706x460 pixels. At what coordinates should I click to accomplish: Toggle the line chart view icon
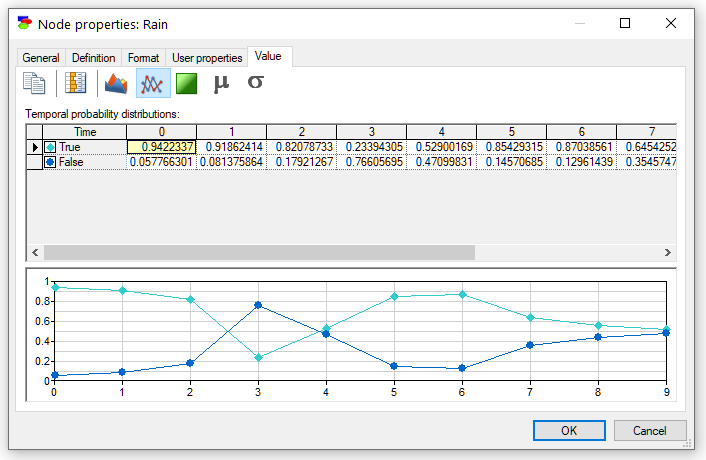click(153, 83)
